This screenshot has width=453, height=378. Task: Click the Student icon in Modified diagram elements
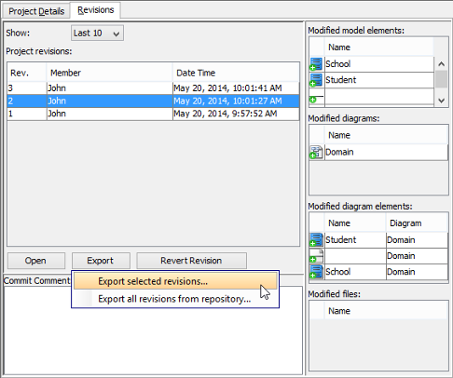coord(316,240)
